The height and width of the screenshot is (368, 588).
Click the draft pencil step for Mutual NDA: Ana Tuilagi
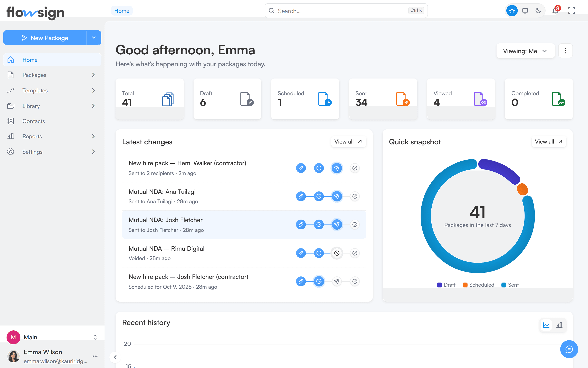coord(301,196)
